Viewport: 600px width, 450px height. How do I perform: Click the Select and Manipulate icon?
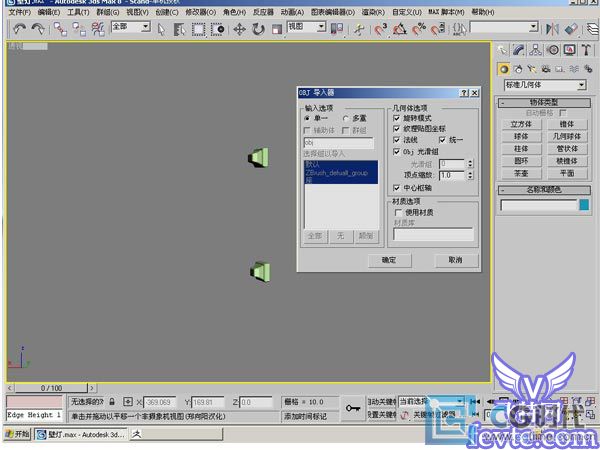pyautogui.click(x=359, y=29)
